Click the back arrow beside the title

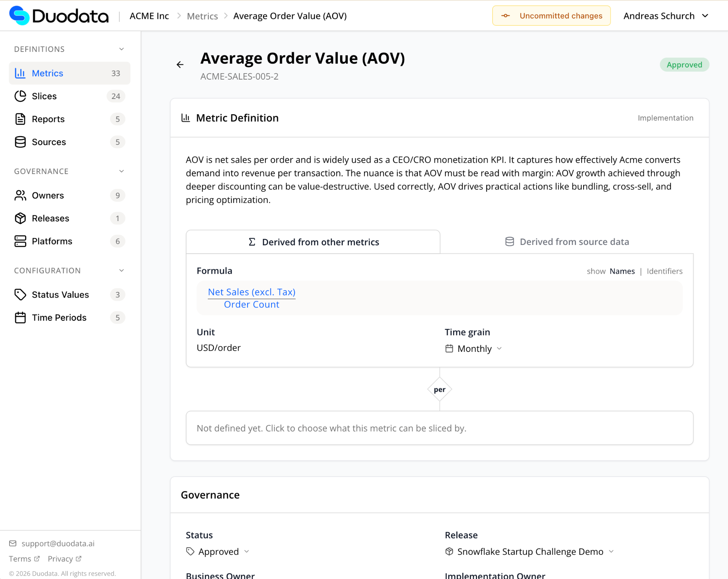180,65
